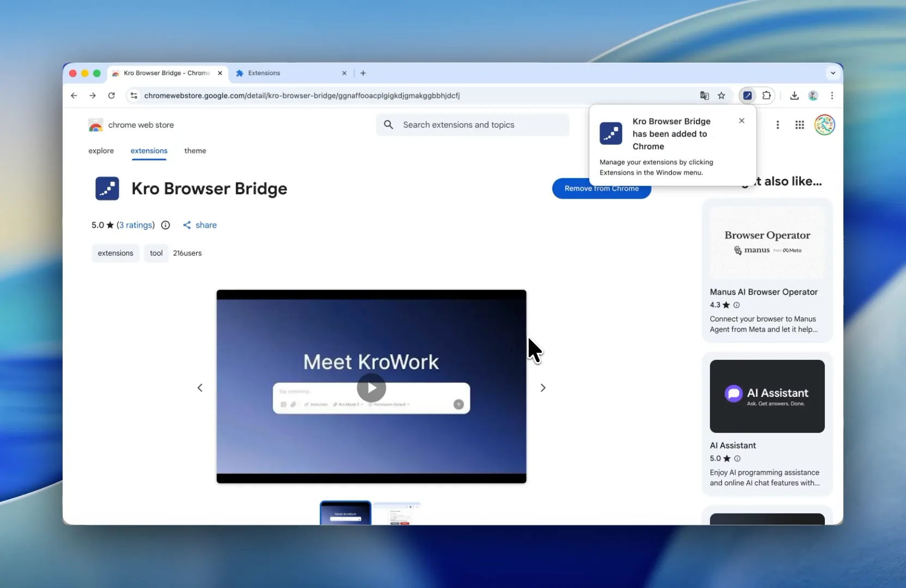Go back using the browser back arrow
The width and height of the screenshot is (906, 588).
(74, 95)
